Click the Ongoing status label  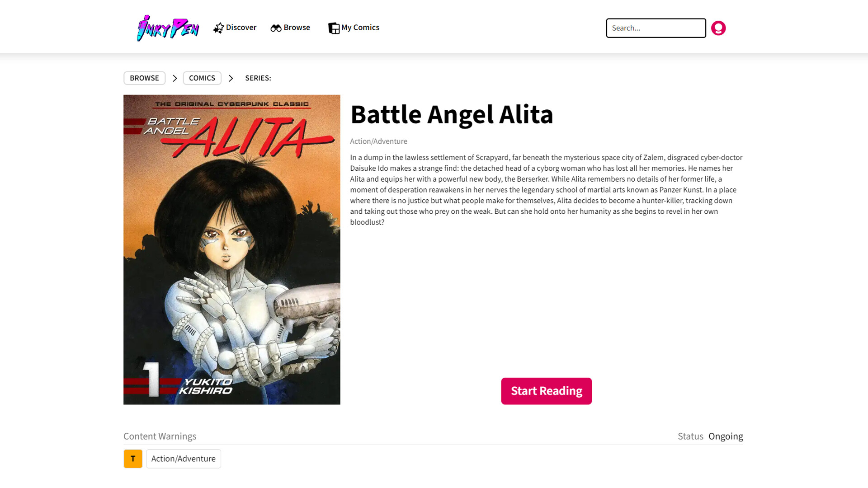(726, 436)
